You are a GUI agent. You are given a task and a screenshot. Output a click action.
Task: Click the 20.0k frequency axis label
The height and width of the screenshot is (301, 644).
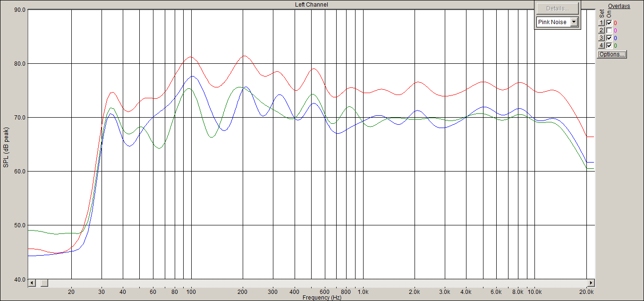point(586,292)
